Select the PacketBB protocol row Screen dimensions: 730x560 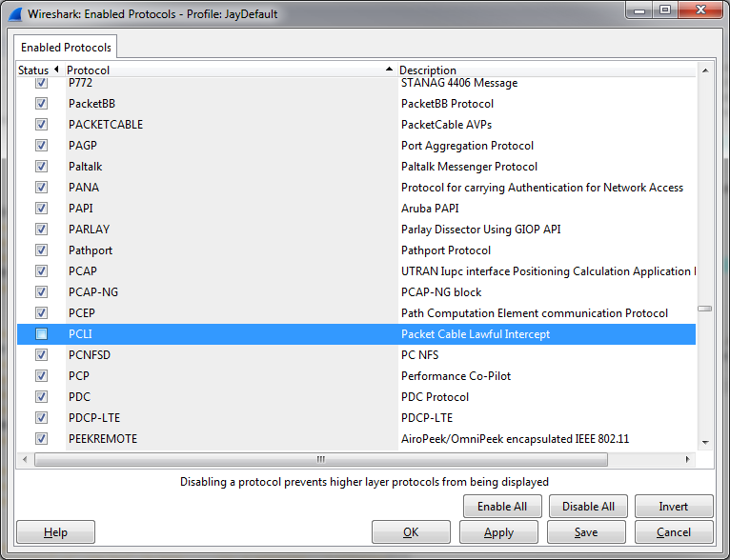click(356, 103)
